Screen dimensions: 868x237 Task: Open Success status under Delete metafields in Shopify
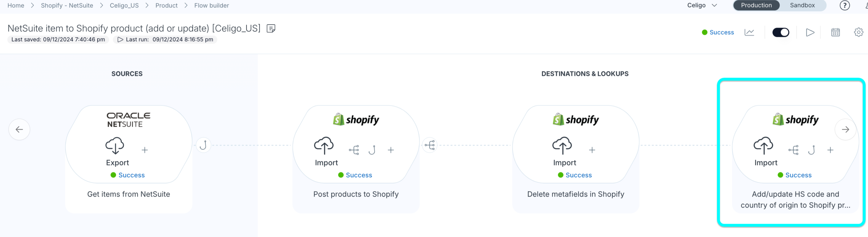pyautogui.click(x=578, y=175)
